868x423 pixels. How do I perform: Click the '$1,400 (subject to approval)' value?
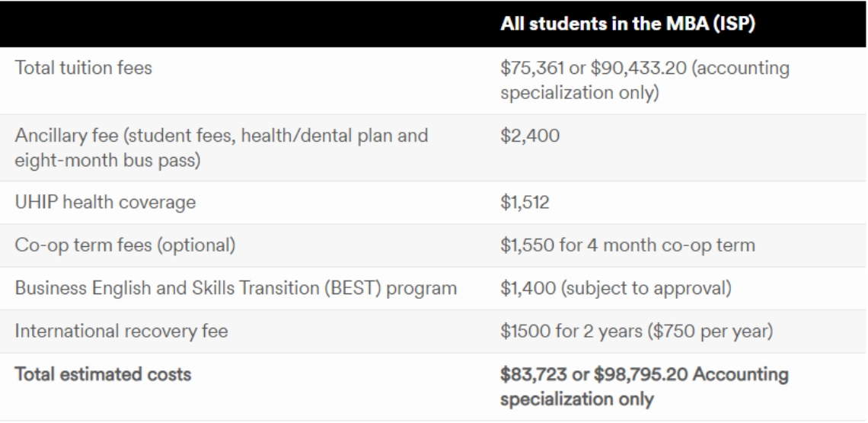point(615,288)
